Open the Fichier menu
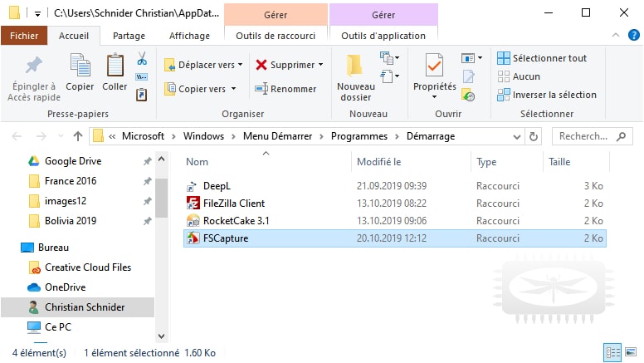 24,36
